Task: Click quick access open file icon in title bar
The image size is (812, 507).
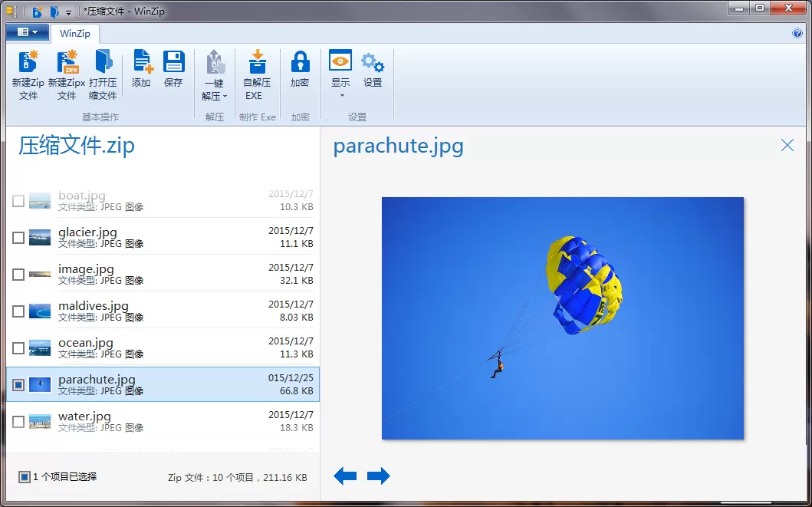Action: click(x=54, y=12)
